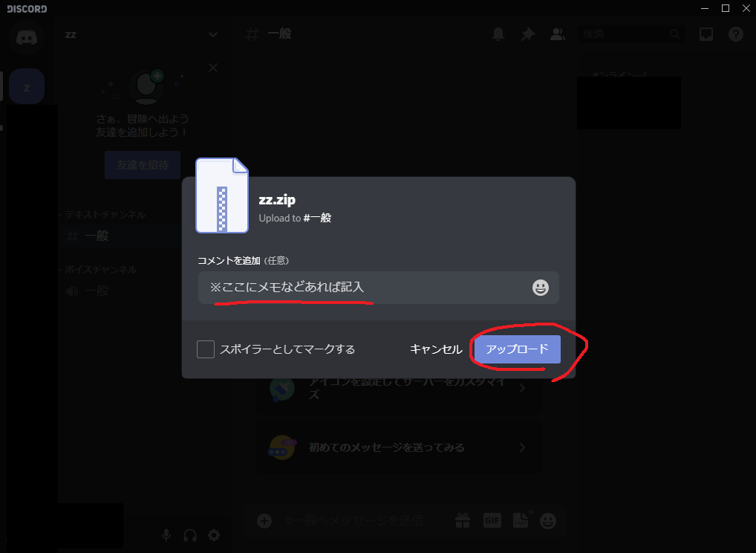Image resolution: width=756 pixels, height=553 pixels.
Task: Dismiss the invite friends card with X
Action: [213, 68]
